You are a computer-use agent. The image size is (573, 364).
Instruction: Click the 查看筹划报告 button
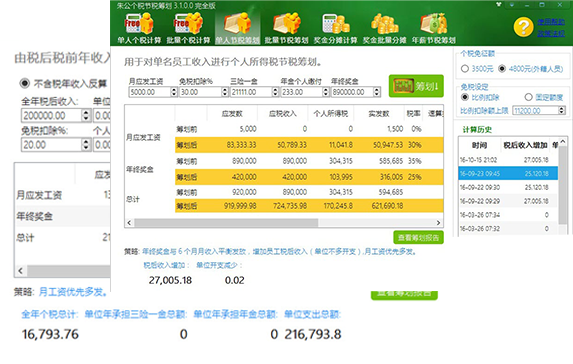click(x=418, y=238)
